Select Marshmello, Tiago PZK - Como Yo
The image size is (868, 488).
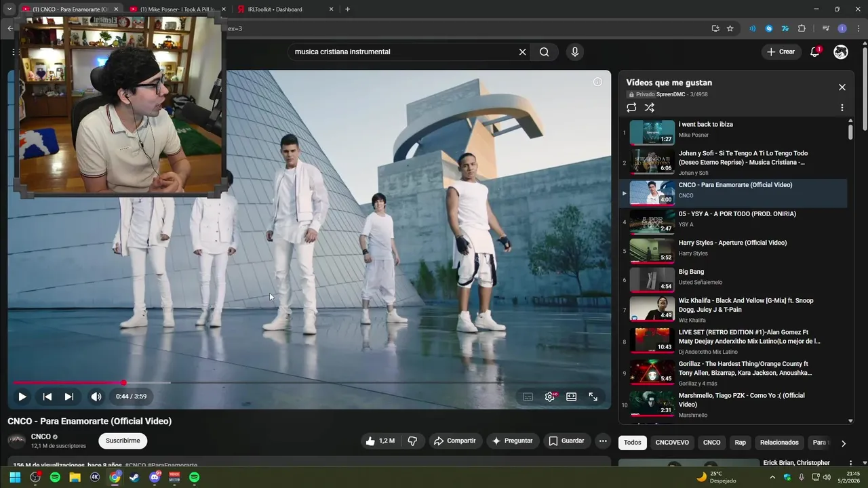732,405
